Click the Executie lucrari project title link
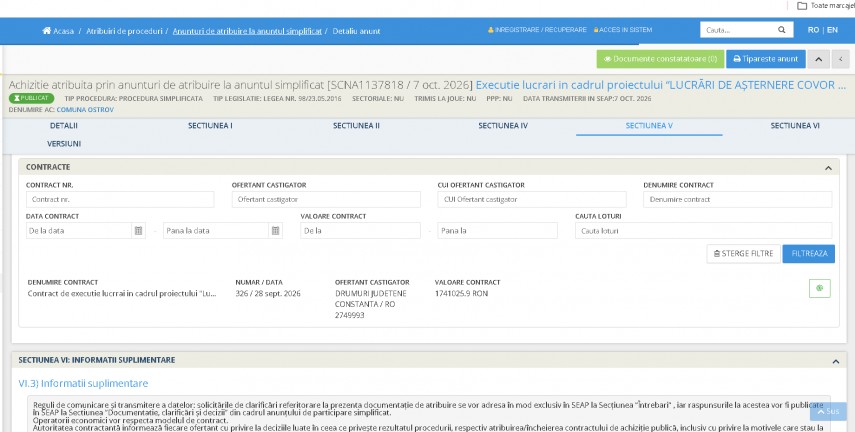The height and width of the screenshot is (432, 855). pyautogui.click(x=661, y=85)
